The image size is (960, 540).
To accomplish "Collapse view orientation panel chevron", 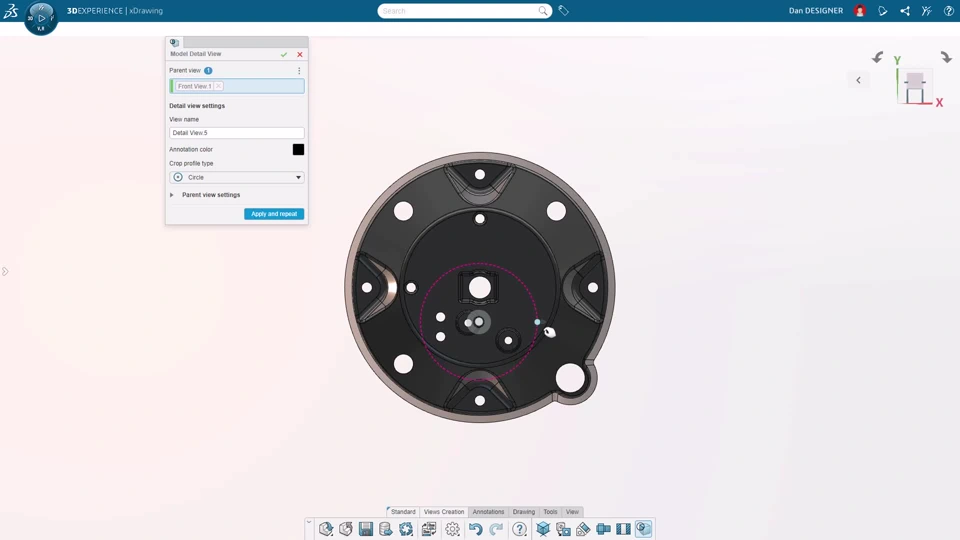I will (858, 80).
